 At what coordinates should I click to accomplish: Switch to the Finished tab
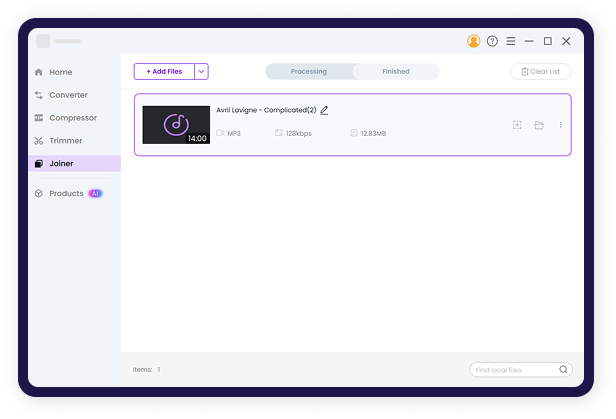point(395,72)
